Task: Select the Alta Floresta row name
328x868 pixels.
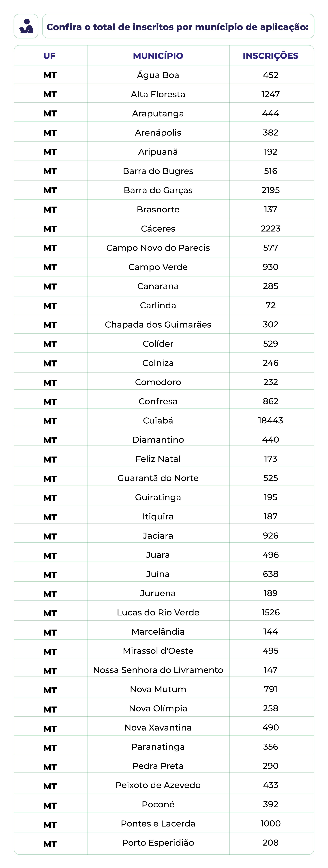Action: (x=158, y=94)
